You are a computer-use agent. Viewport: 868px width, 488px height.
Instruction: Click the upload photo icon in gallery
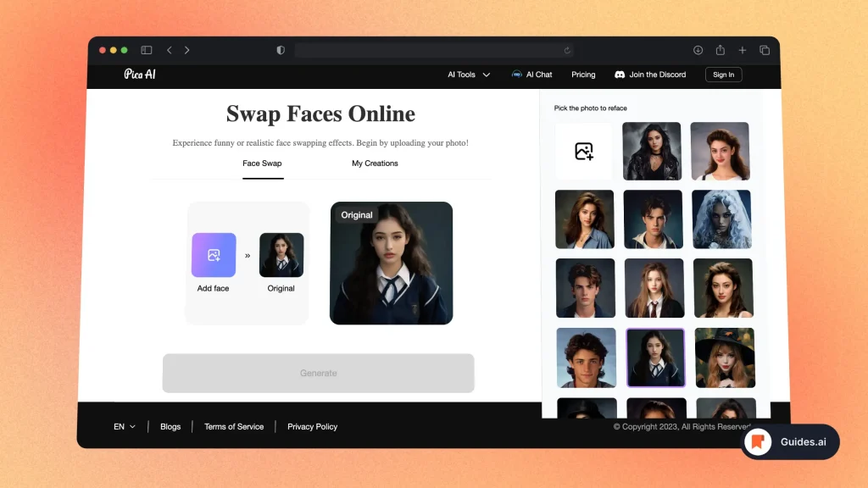[x=583, y=152]
